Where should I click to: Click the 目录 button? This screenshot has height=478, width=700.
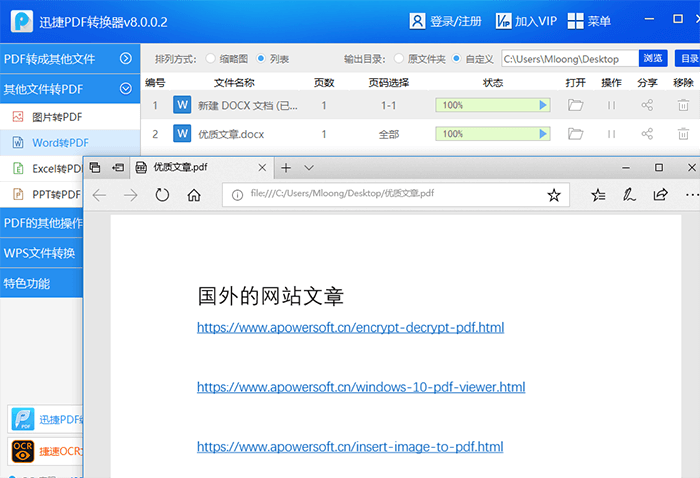688,58
